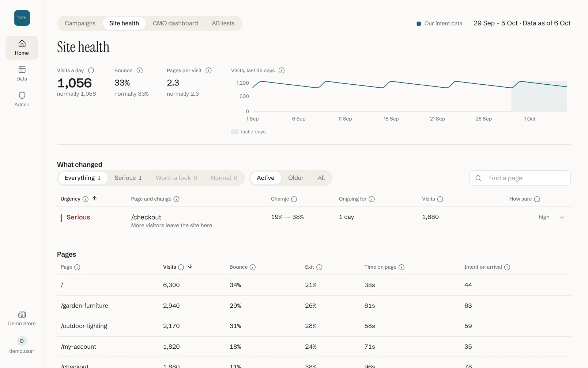The height and width of the screenshot is (368, 588).
Task: Click the 1 Oct marker on chart
Action: click(530, 119)
